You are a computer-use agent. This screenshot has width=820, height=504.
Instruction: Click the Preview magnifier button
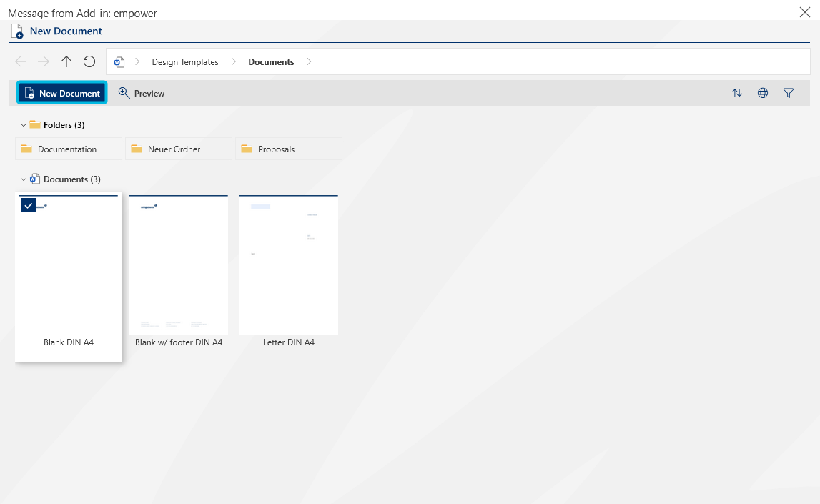click(142, 93)
